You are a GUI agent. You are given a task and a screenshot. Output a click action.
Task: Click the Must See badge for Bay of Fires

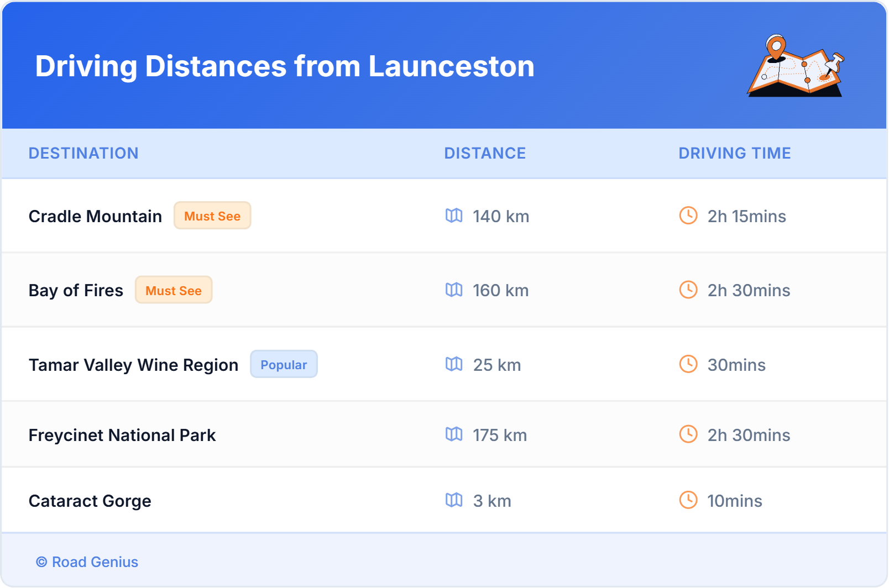point(174,290)
